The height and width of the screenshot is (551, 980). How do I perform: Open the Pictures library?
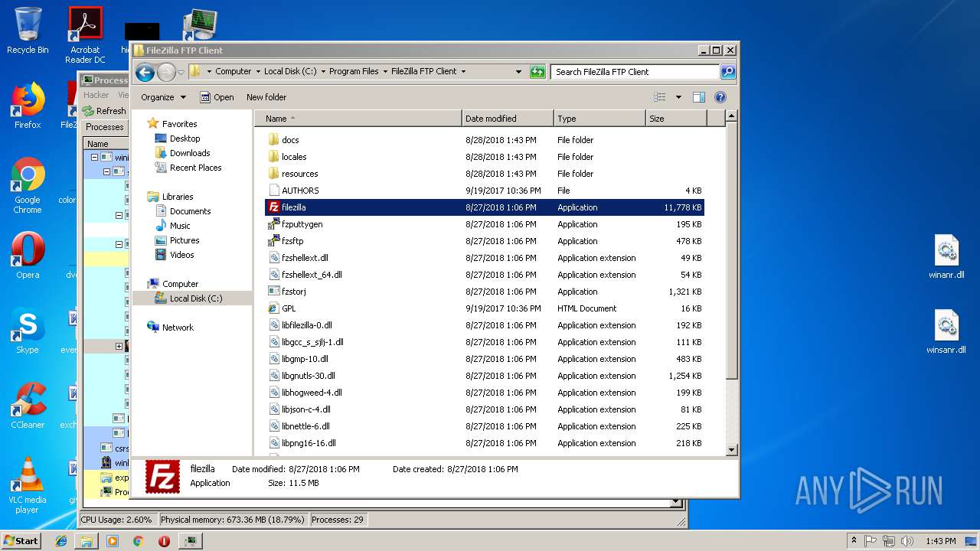point(177,240)
